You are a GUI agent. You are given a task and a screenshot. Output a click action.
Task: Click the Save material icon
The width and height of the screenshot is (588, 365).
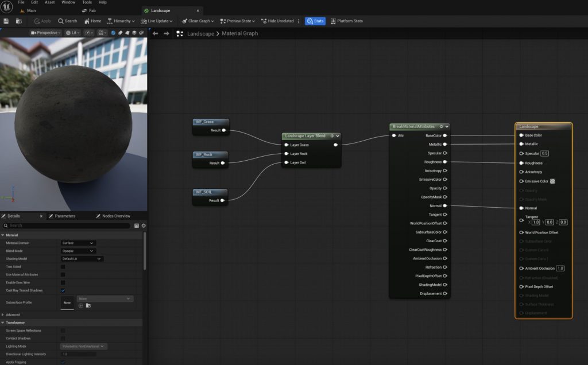pos(6,21)
